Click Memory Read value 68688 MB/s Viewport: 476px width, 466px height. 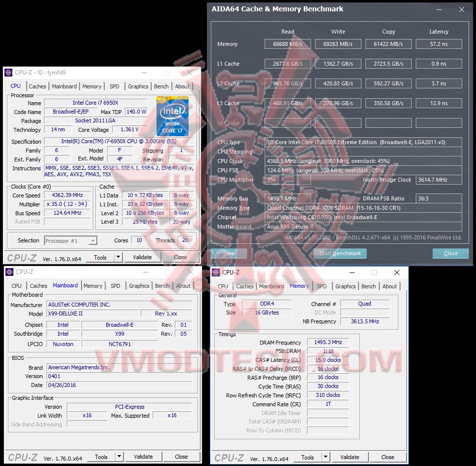[288, 44]
